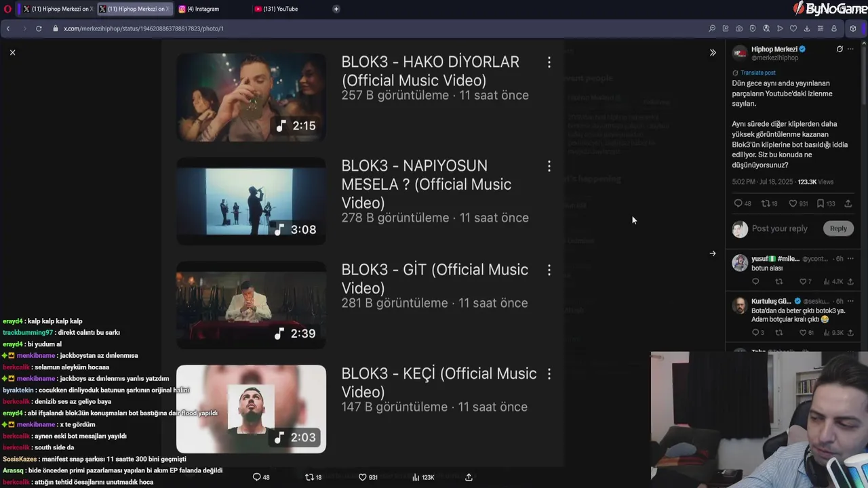Open the extensions cube icon
The width and height of the screenshot is (868, 488).
click(x=853, y=28)
